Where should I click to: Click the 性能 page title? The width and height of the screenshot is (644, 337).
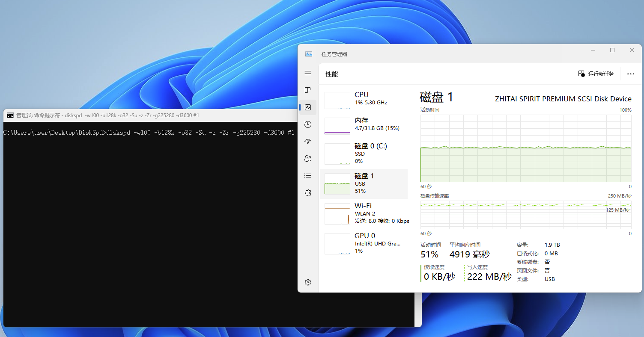pyautogui.click(x=331, y=74)
